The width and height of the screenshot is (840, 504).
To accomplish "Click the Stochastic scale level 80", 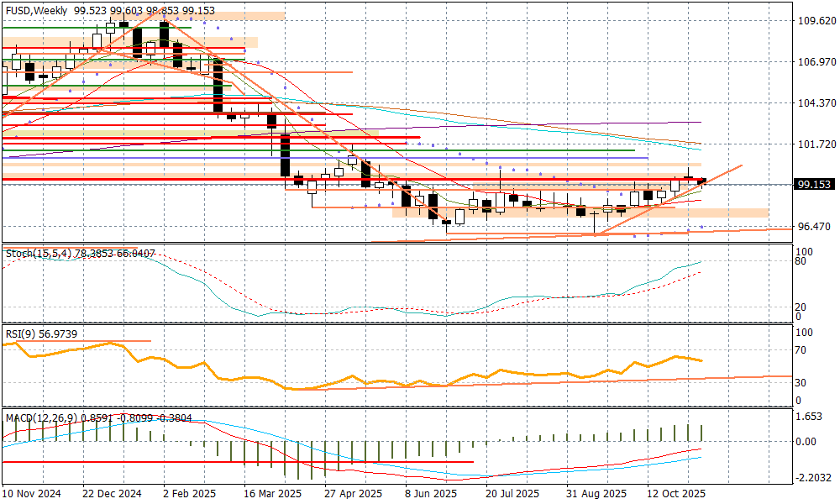I will click(802, 262).
